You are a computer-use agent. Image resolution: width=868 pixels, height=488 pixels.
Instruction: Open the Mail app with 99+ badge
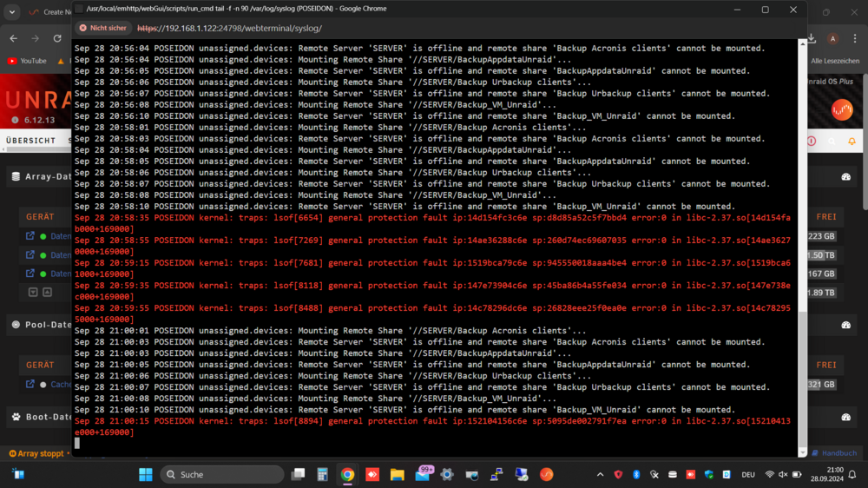[x=423, y=474]
